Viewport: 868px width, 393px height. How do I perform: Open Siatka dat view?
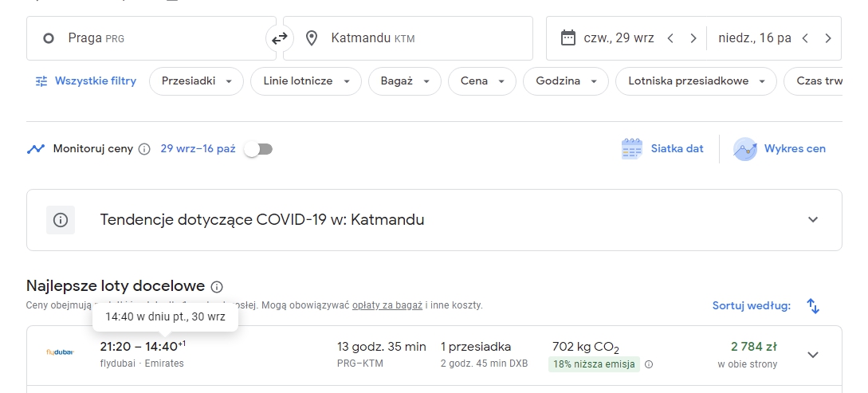[662, 149]
